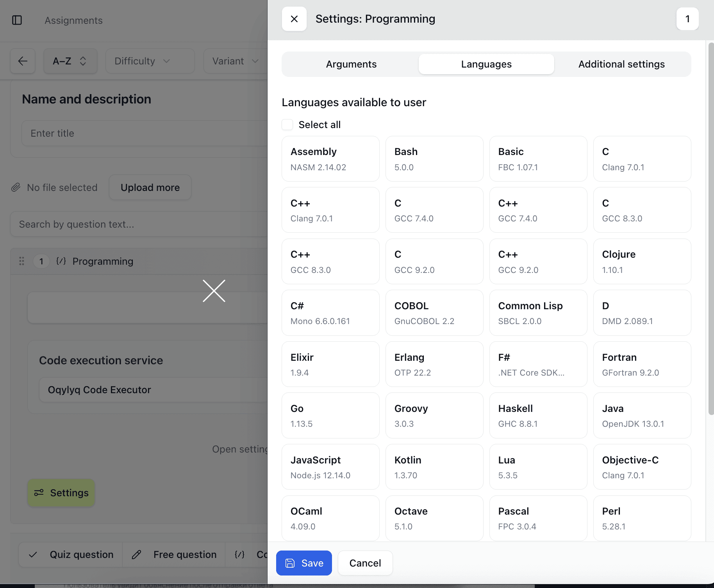The image size is (714, 588).
Task: Toggle the sidebar panel icon
Action: [17, 20]
